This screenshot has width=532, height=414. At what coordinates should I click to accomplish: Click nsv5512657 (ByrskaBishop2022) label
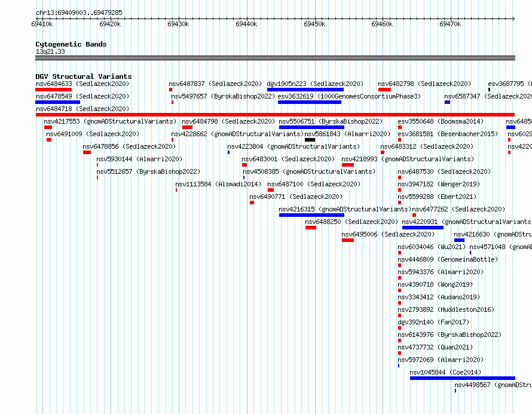click(148, 171)
